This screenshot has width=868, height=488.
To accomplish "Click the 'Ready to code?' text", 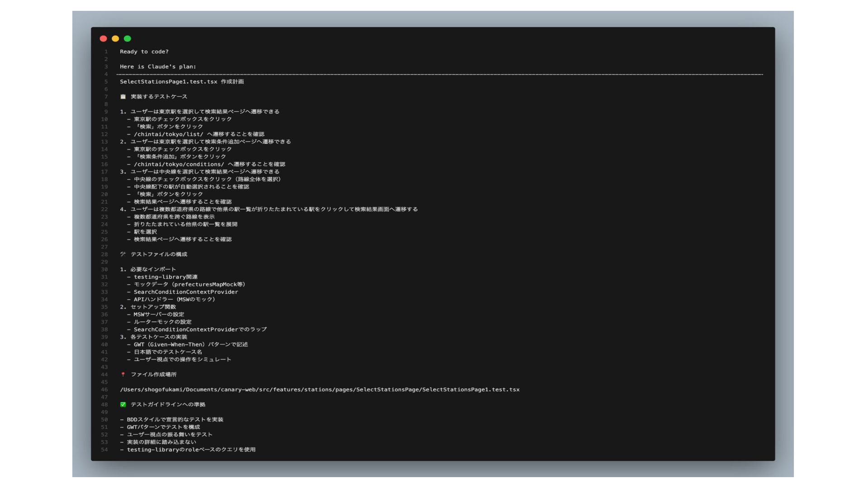I will click(x=144, y=52).
